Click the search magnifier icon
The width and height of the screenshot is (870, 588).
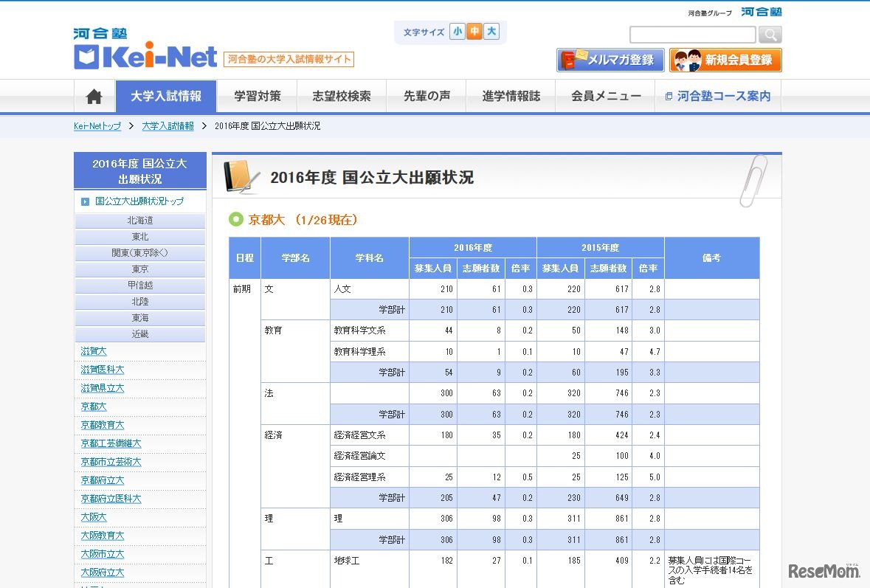[x=769, y=34]
